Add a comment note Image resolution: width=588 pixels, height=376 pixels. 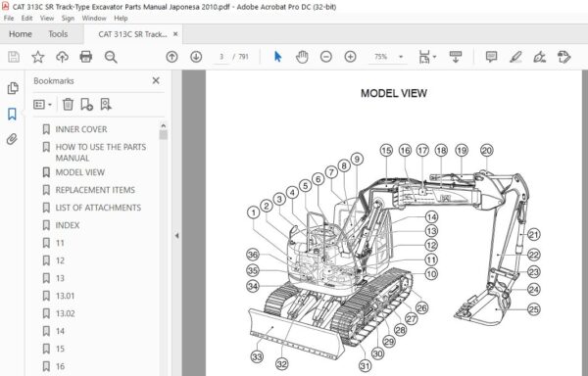(491, 57)
